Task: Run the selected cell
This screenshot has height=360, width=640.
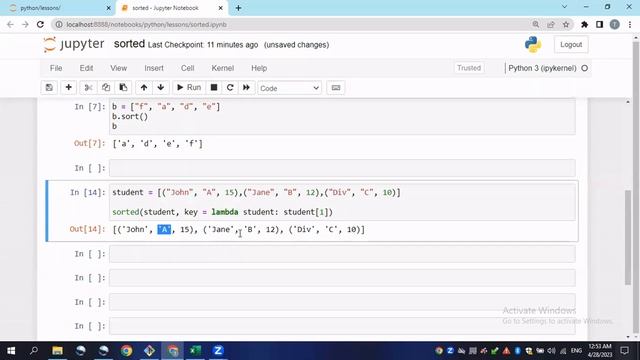Action: [x=189, y=88]
